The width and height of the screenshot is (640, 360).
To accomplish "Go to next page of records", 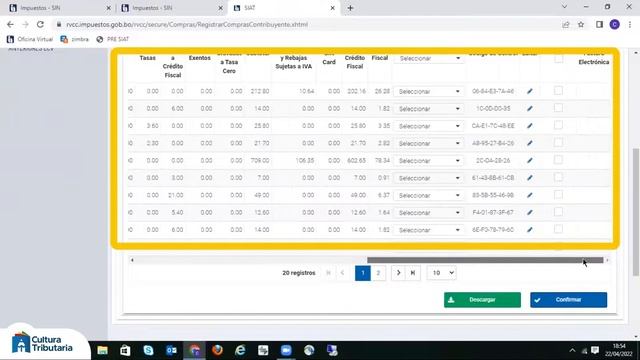I will (x=398, y=273).
